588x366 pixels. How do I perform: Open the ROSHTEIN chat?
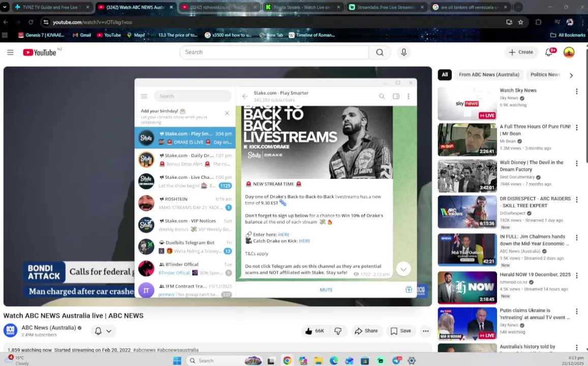click(x=185, y=203)
